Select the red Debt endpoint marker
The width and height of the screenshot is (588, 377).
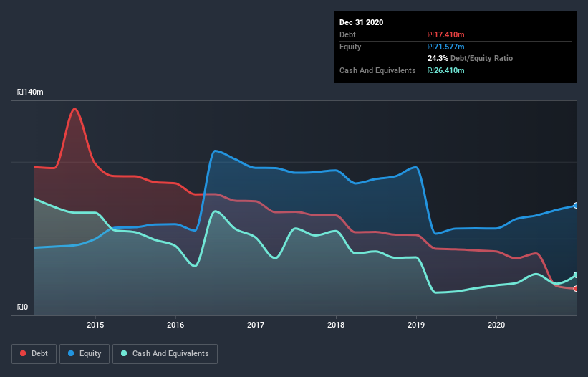pyautogui.click(x=576, y=288)
